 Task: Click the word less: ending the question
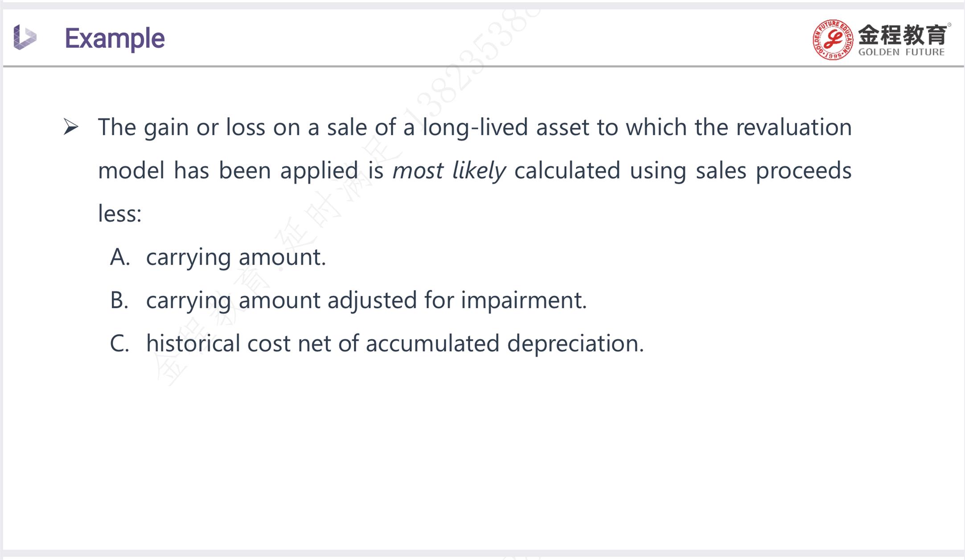click(x=119, y=213)
